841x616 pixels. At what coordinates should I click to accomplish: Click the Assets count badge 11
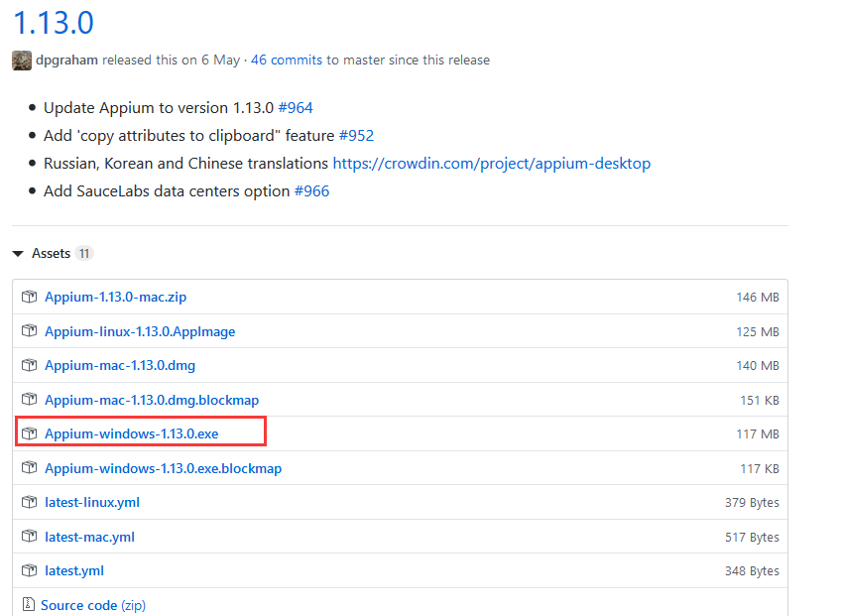click(84, 253)
